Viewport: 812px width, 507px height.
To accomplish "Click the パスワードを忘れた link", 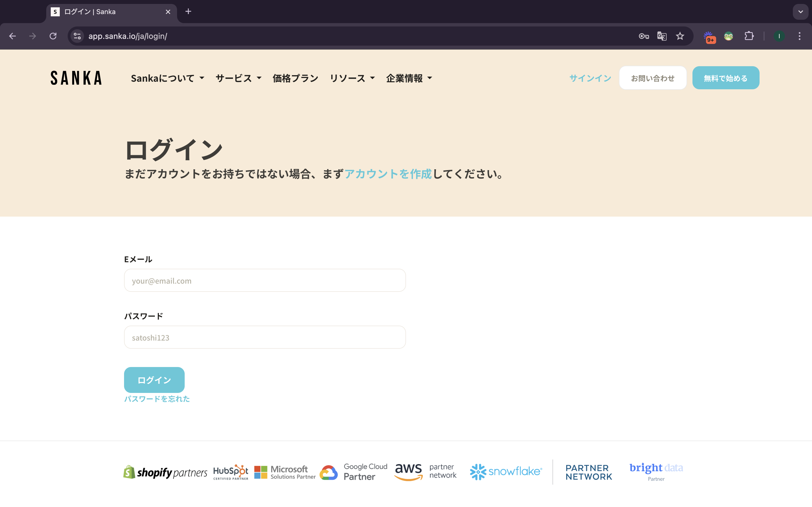I will pos(157,399).
